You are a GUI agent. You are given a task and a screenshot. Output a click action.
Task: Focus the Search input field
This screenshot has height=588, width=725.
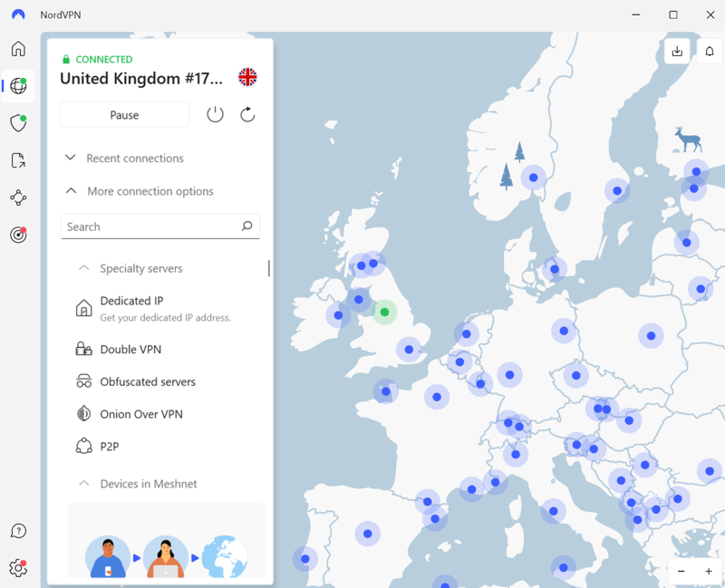coord(160,226)
